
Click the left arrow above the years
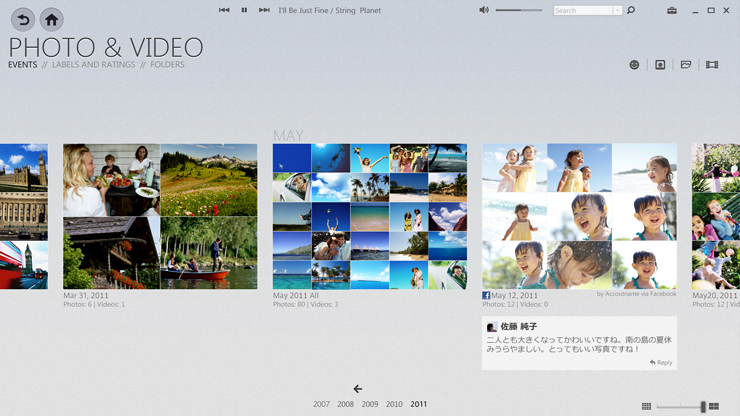(357, 389)
